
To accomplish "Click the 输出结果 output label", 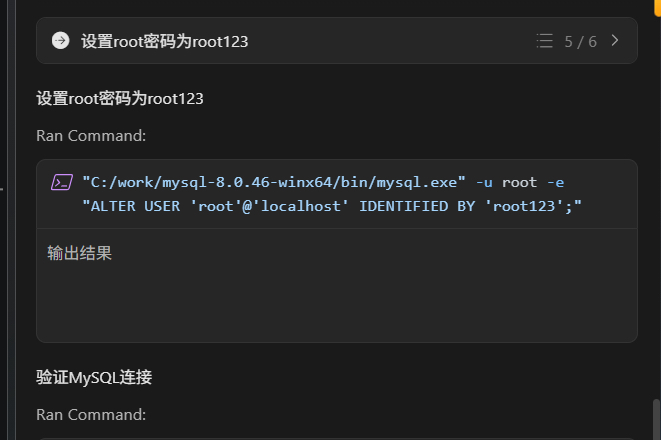I will click(79, 253).
